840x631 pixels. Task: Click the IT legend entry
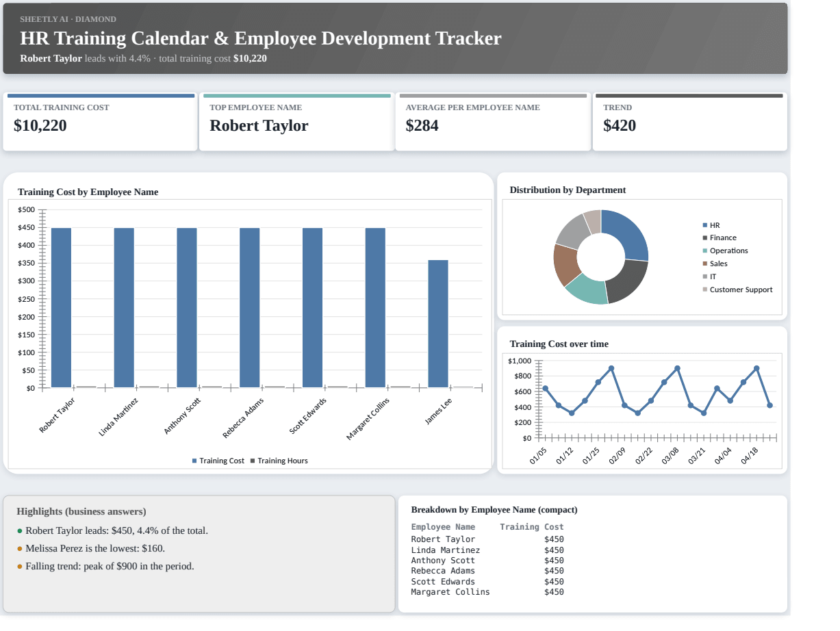[710, 276]
